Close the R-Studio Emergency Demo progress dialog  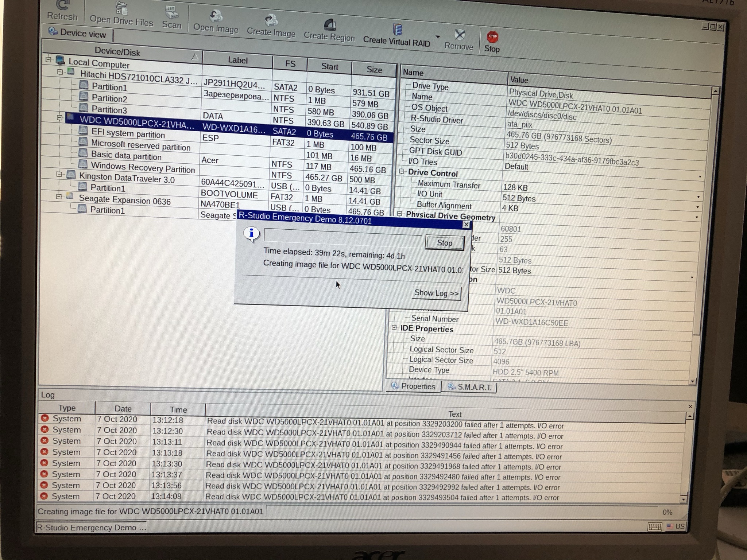click(x=466, y=225)
